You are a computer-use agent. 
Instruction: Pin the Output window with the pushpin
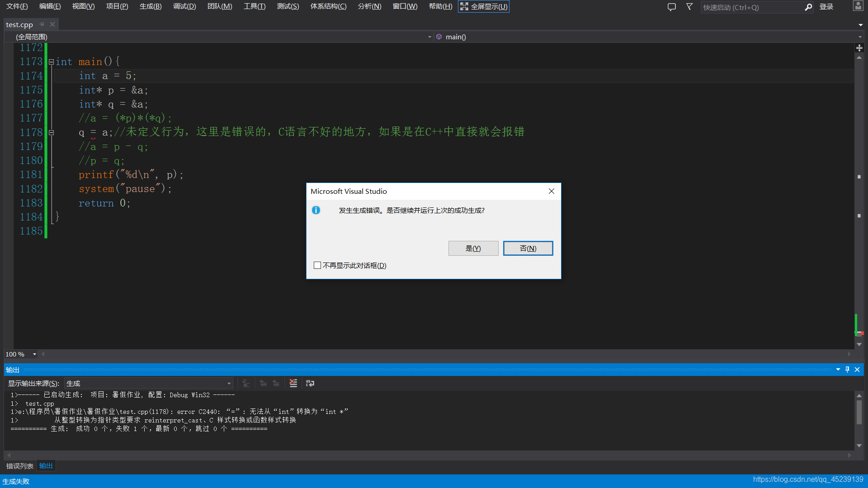(x=847, y=370)
